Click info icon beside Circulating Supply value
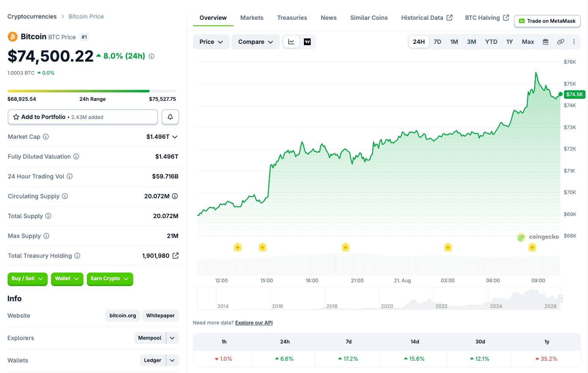 coord(175,196)
